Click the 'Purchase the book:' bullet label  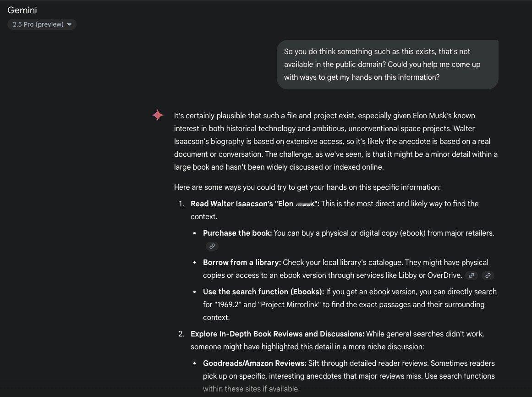click(x=237, y=233)
